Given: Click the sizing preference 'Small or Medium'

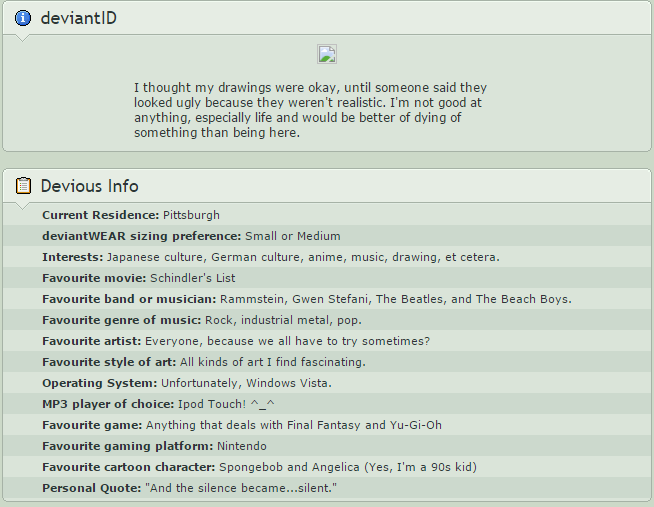Looking at the screenshot, I should pyautogui.click(x=293, y=236).
